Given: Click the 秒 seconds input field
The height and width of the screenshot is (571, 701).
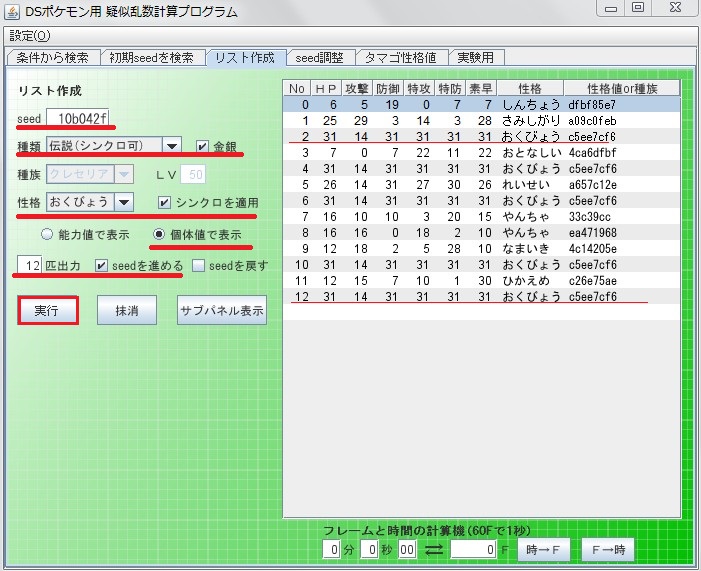Looking at the screenshot, I should [369, 550].
